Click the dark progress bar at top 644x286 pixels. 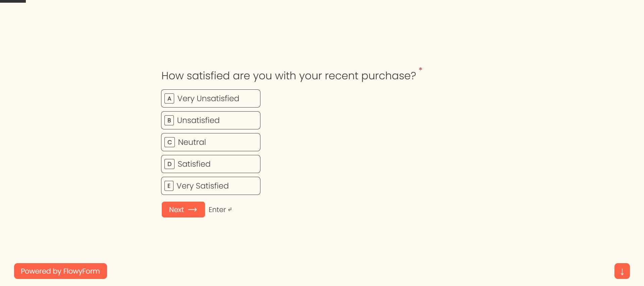(13, 1)
